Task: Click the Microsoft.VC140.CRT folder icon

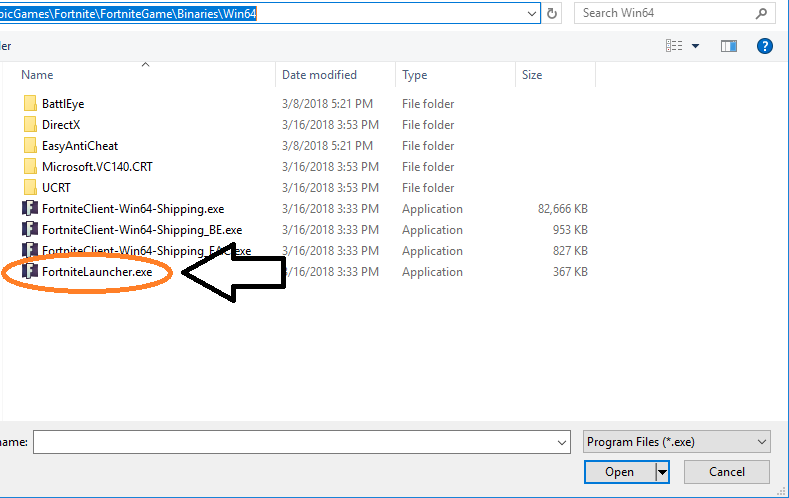Action: tap(30, 167)
